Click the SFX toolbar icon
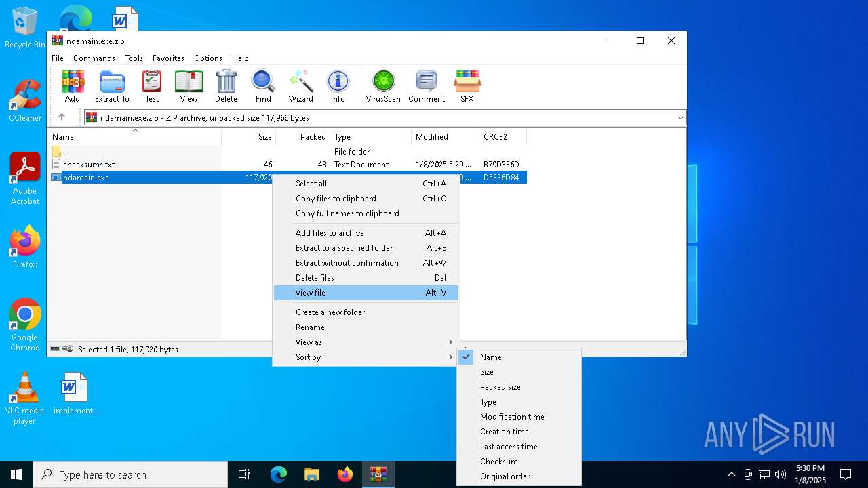Viewport: 868px width, 488px height. (x=467, y=87)
